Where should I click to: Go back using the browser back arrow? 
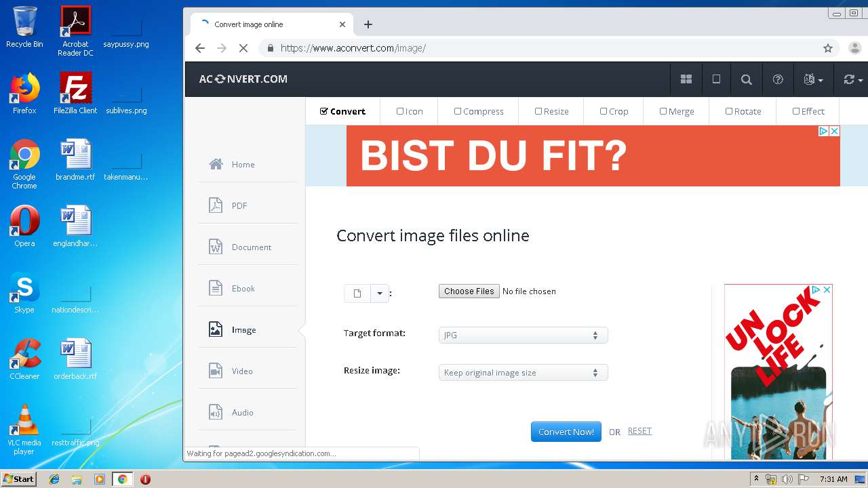tap(199, 48)
